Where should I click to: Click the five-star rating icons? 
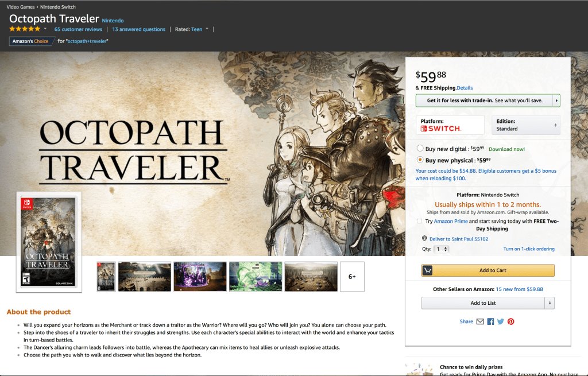[x=25, y=29]
